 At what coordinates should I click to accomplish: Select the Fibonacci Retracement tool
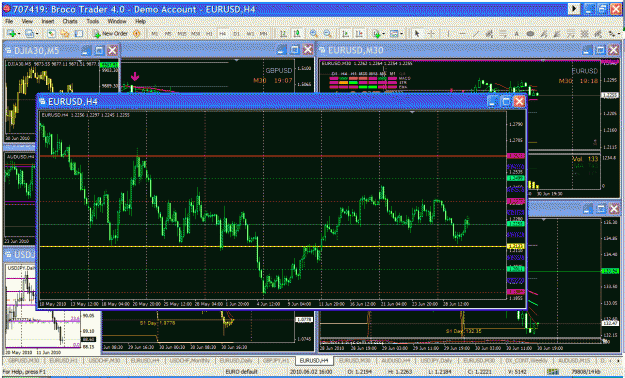[503, 34]
